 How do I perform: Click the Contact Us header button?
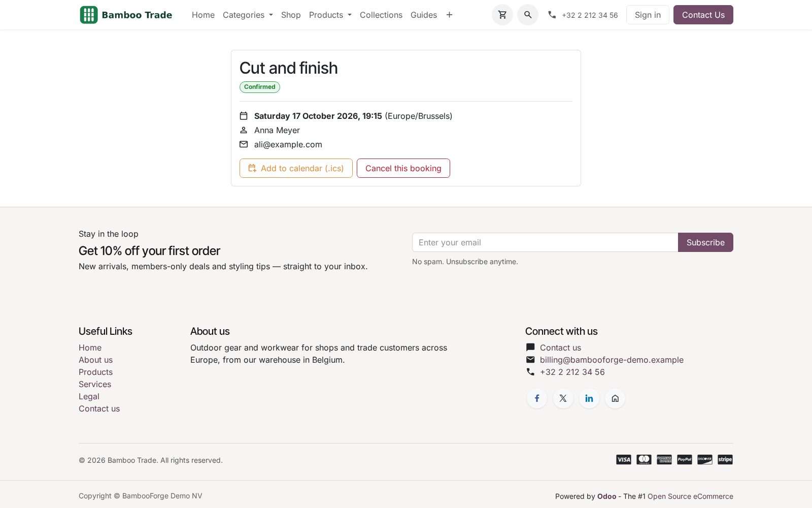703,15
